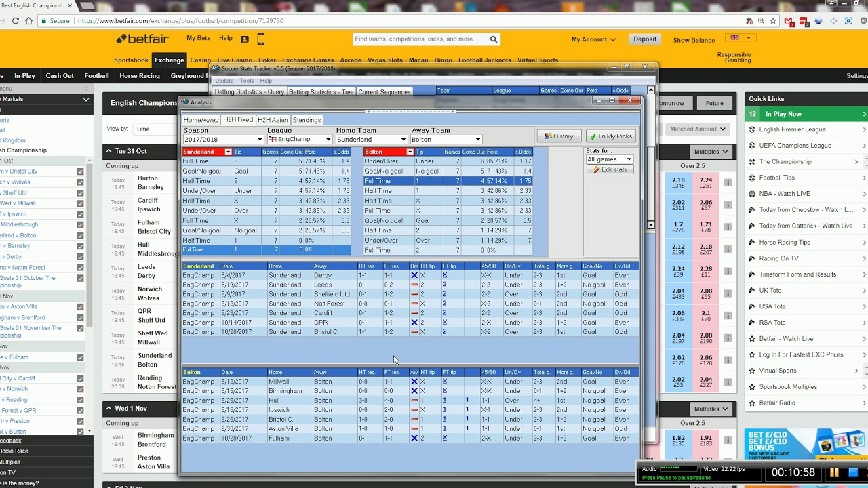
Task: Click the Deposit button
Action: [x=645, y=39]
